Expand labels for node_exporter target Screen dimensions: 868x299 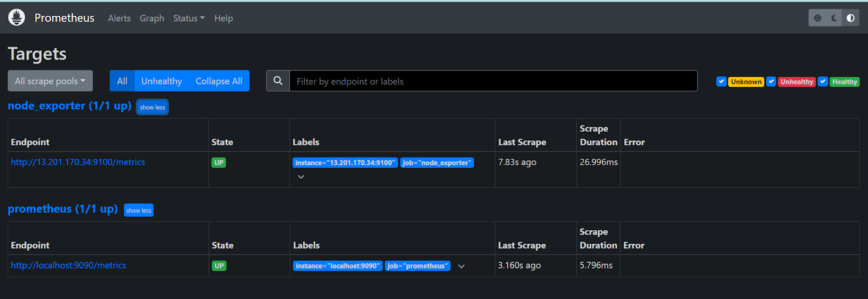(x=301, y=177)
